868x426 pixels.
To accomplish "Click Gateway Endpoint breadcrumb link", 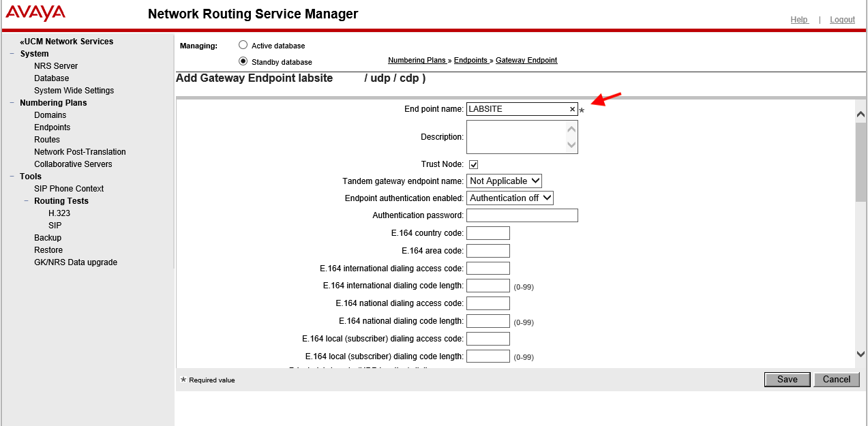I will (526, 60).
